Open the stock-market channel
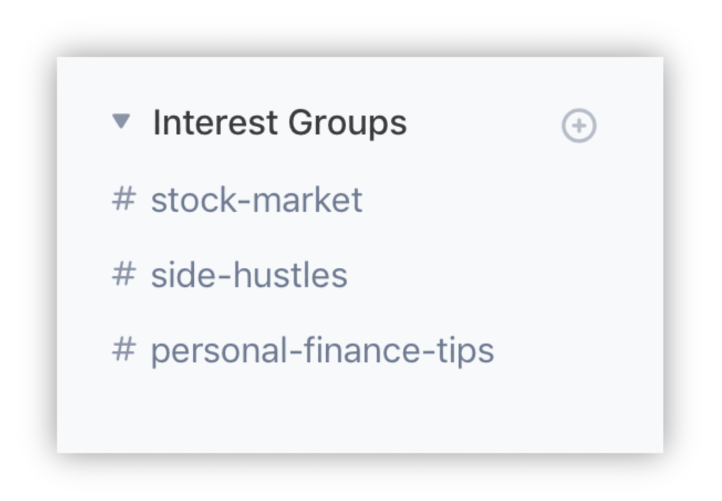 point(237,200)
